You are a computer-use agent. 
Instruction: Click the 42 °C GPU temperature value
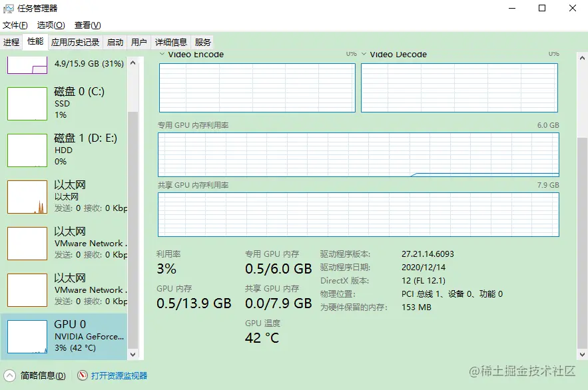coord(262,338)
